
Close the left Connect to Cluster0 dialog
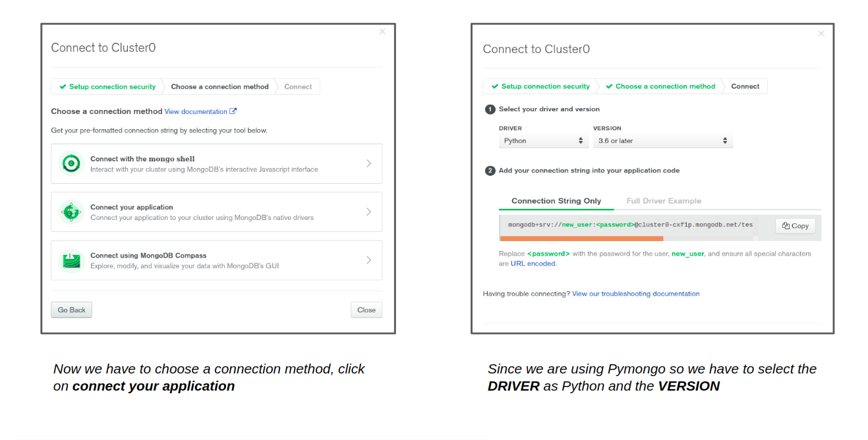tap(382, 32)
